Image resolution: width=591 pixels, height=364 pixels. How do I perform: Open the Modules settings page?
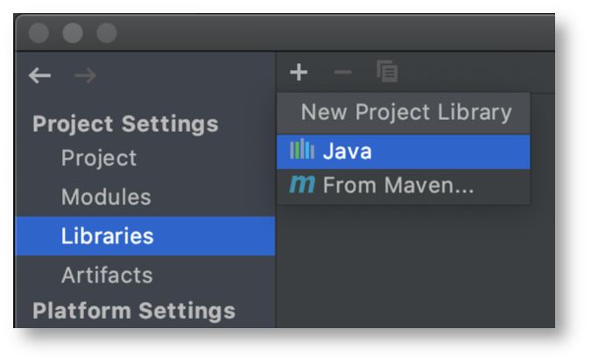(x=106, y=197)
